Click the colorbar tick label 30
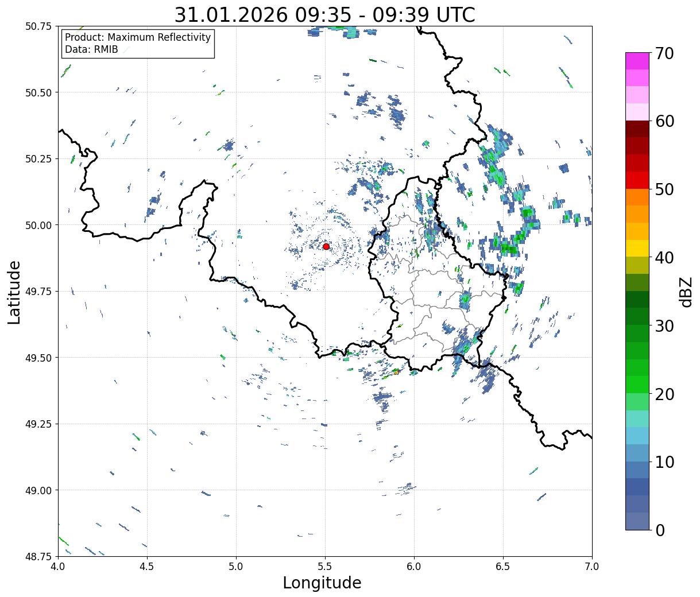The height and width of the screenshot is (597, 700). coord(664,325)
